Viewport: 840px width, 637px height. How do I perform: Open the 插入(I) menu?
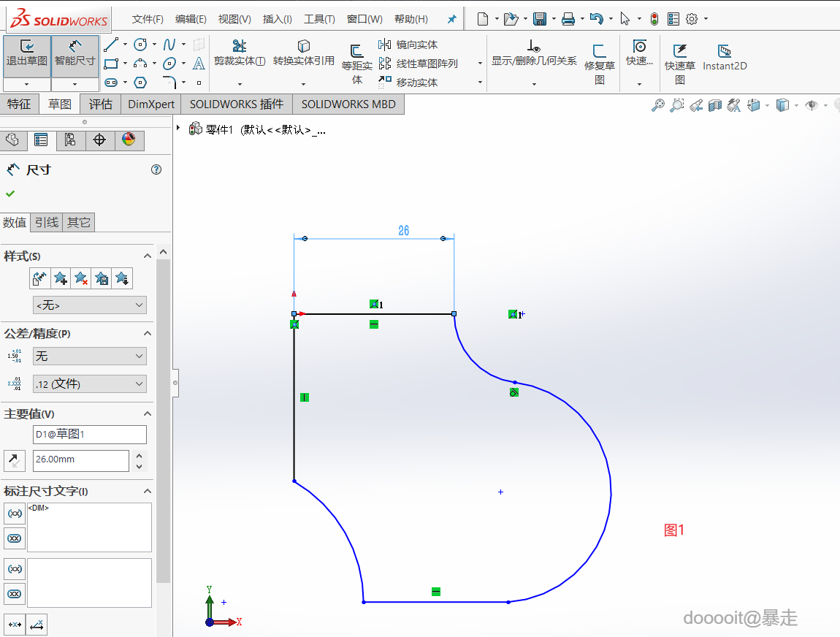pos(277,19)
